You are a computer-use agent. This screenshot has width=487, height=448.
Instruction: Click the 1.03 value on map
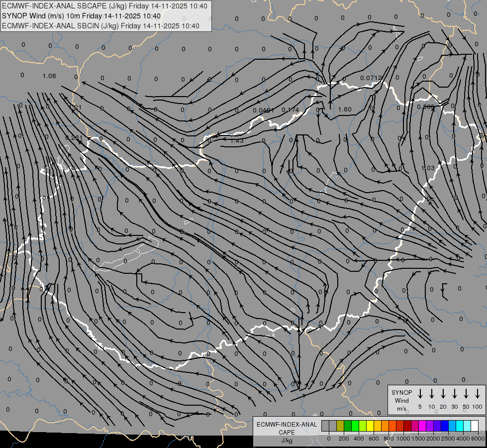coord(428,168)
